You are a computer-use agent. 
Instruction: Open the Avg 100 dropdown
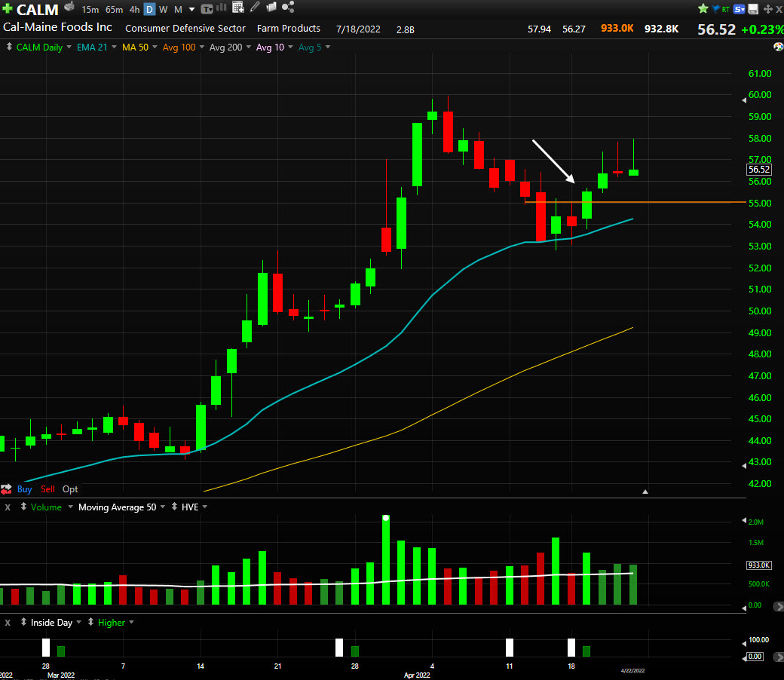[x=201, y=47]
